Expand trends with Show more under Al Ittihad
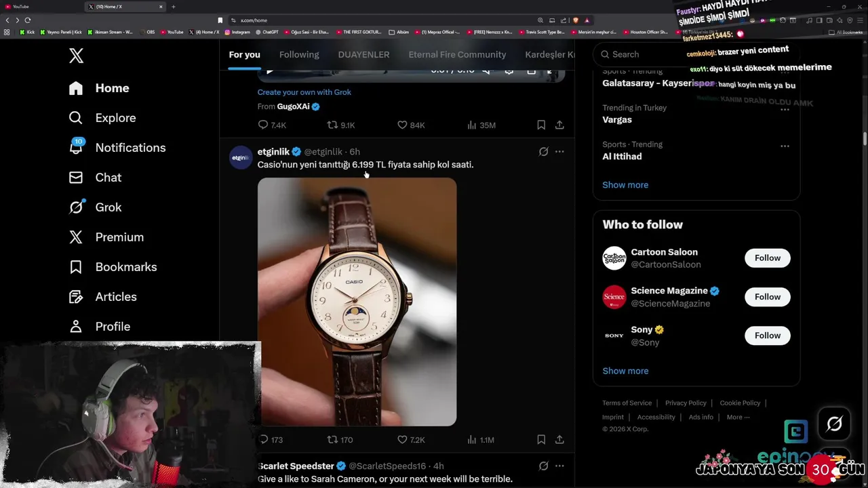 pos(625,185)
